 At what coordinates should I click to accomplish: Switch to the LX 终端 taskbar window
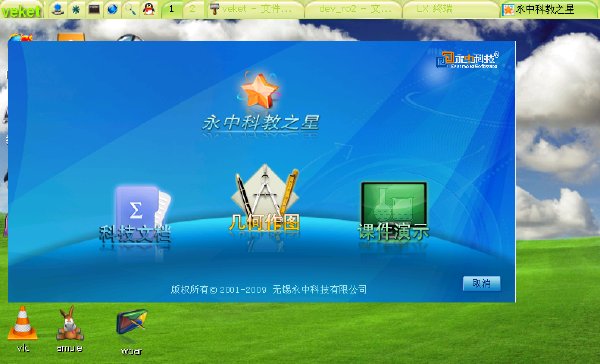452,9
